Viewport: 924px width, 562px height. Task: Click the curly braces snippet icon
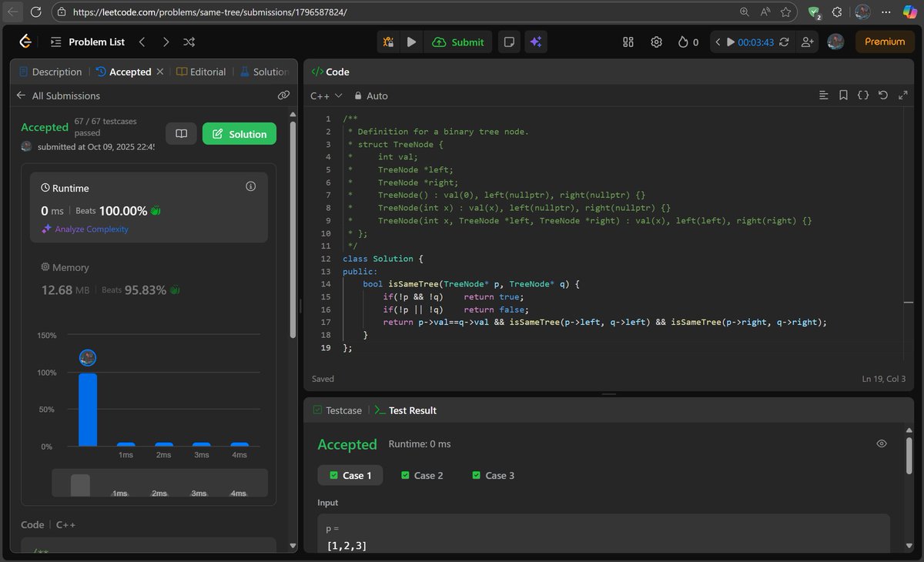[863, 95]
